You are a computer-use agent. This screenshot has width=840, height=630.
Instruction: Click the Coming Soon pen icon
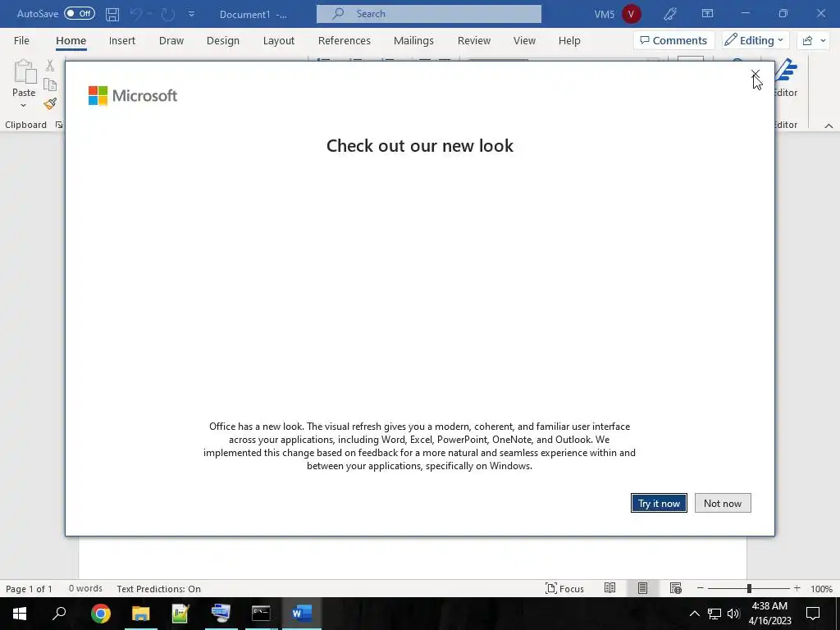(670, 14)
